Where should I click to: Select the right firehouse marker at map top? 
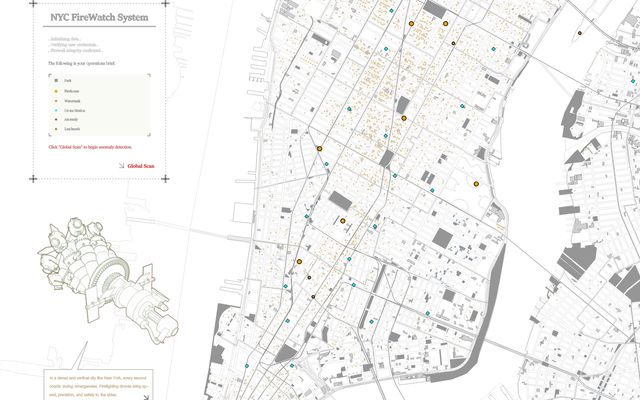(446, 24)
